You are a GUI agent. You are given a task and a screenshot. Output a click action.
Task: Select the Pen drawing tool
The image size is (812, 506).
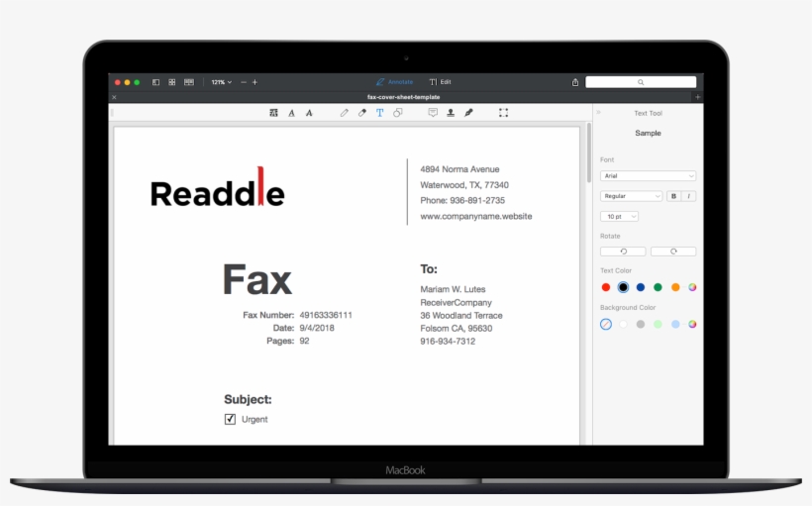(x=344, y=113)
